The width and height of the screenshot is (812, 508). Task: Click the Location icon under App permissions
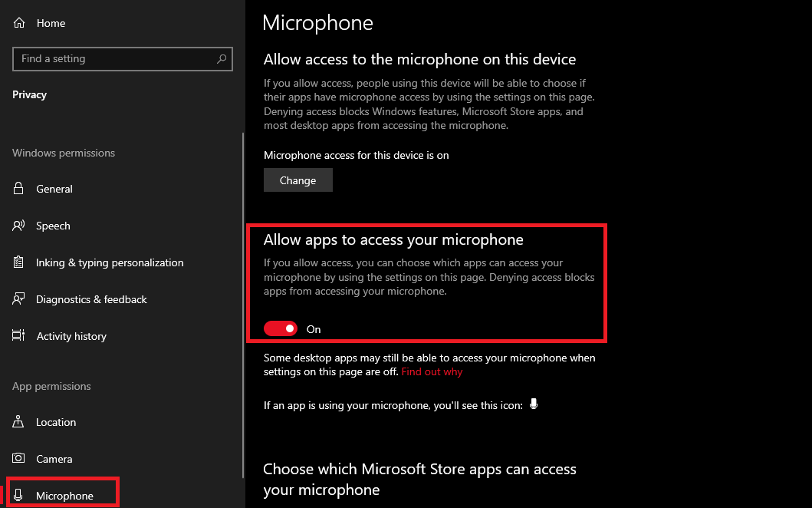18,422
